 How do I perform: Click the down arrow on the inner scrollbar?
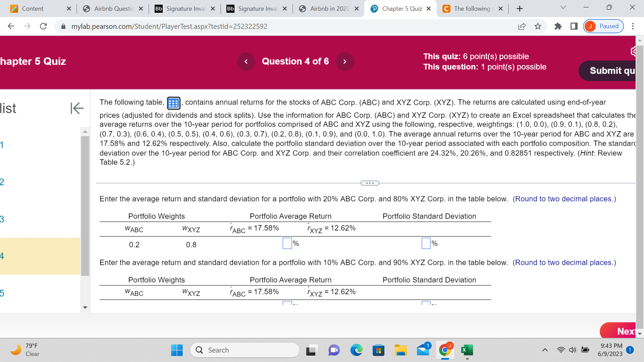pos(85,307)
